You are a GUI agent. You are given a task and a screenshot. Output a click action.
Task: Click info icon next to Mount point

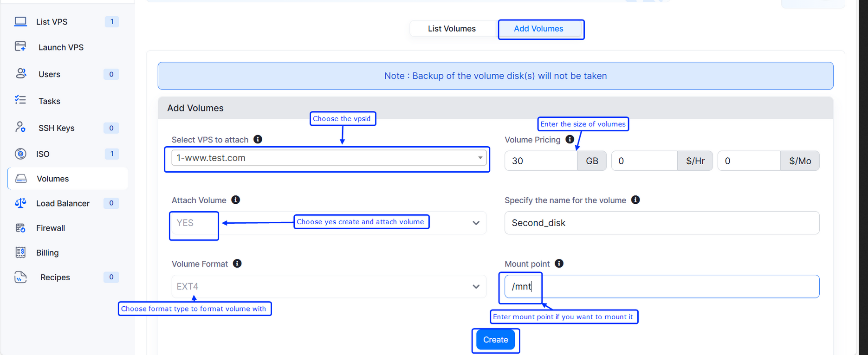click(x=559, y=264)
